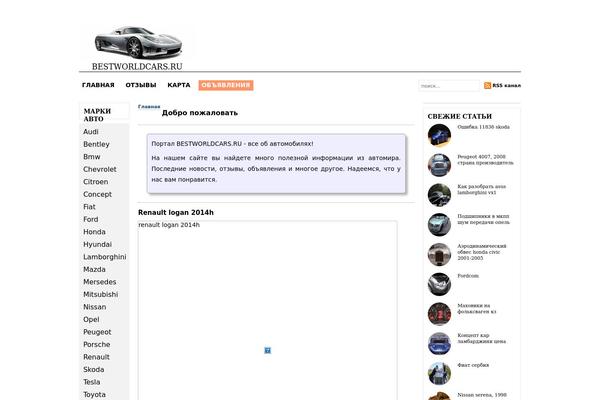This screenshot has width=600, height=400.
Task: Open the 'Fordcom' article title
Action: (x=468, y=276)
